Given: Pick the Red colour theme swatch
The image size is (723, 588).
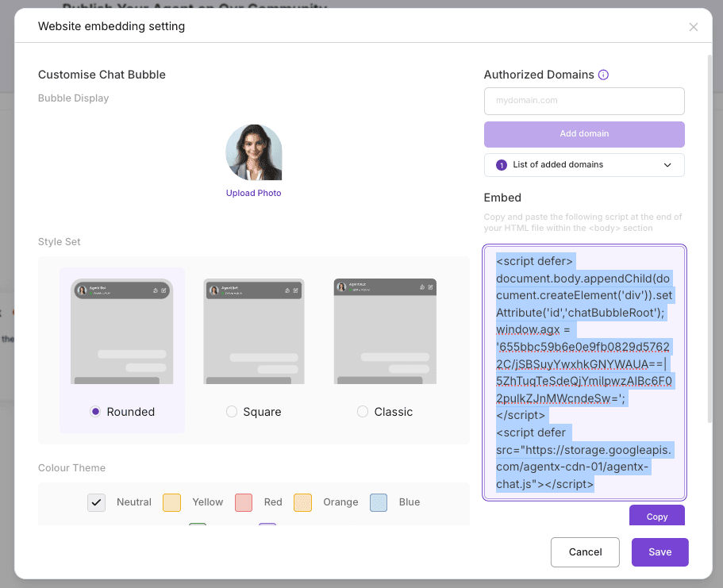Looking at the screenshot, I should (x=244, y=502).
